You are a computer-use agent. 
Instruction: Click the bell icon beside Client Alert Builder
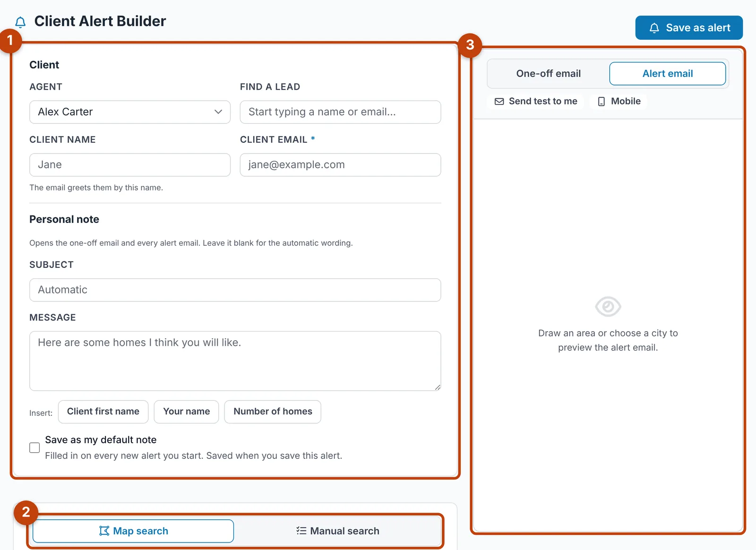click(x=20, y=22)
